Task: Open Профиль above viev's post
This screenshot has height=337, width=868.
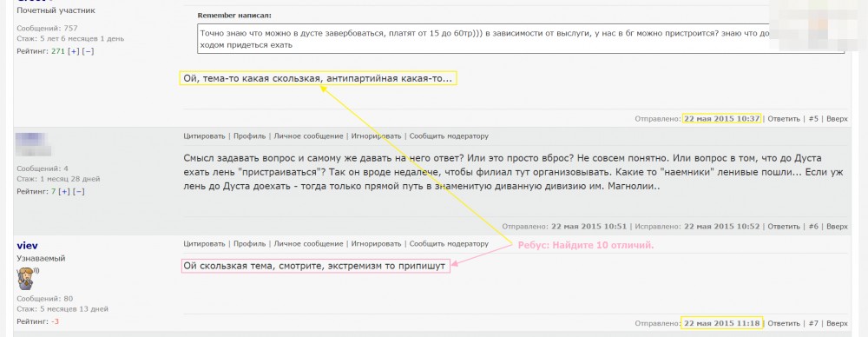Action: (250, 243)
